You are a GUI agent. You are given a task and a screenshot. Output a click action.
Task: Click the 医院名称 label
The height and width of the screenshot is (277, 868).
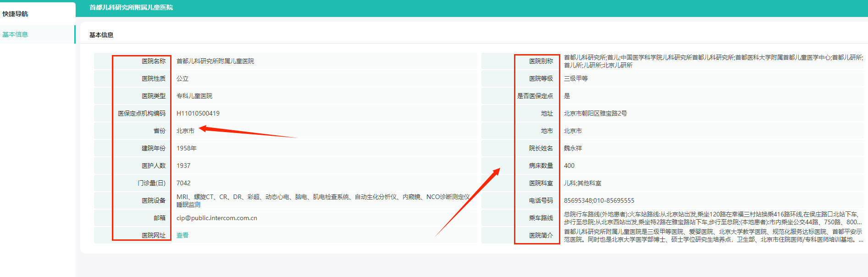pyautogui.click(x=154, y=61)
